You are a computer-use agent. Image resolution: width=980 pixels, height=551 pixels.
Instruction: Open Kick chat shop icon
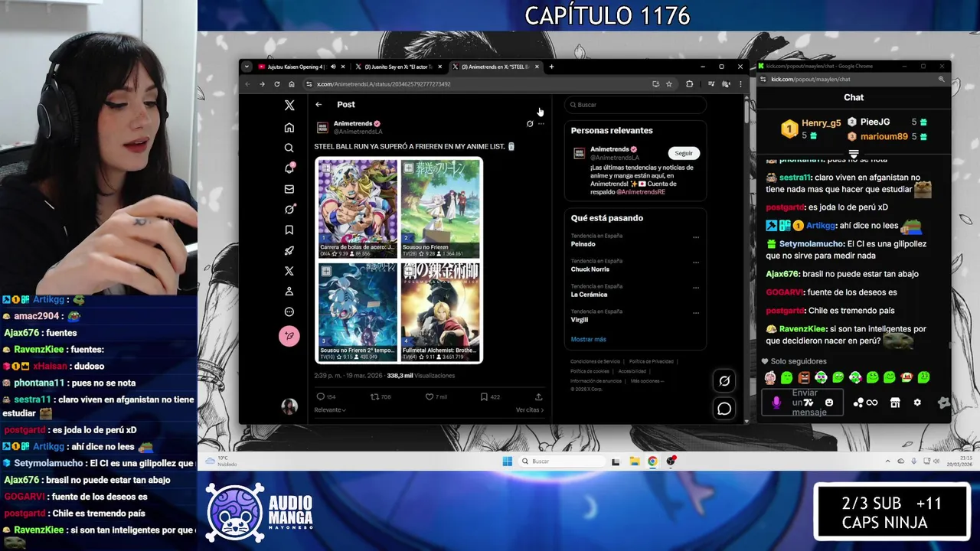[x=895, y=403]
